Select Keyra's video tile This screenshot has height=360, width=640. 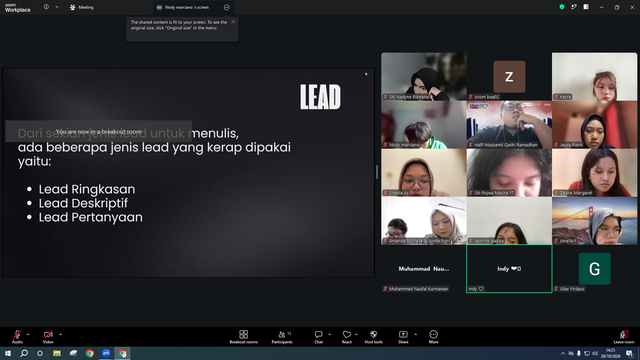coord(594,76)
